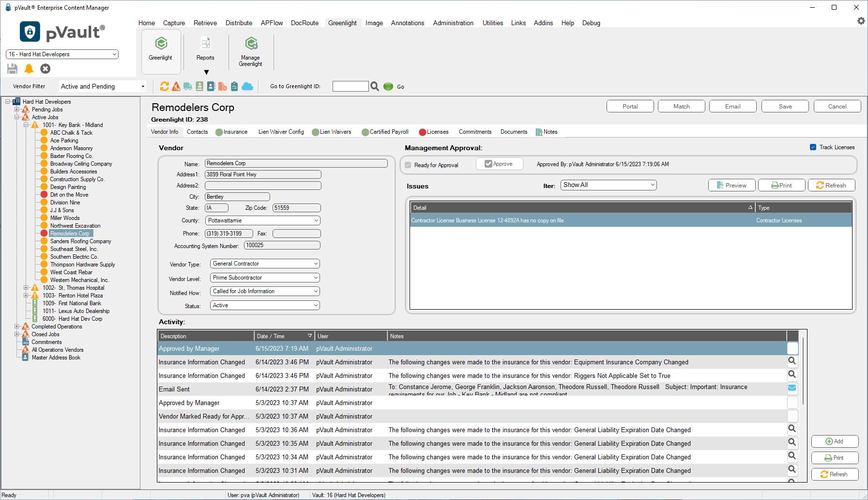This screenshot has width=868, height=500.
Task: Select Sanders Roofing Company in tree
Action: click(80, 241)
